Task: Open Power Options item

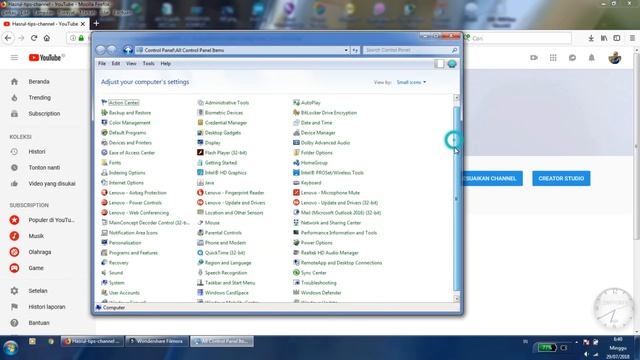Action: (313, 243)
